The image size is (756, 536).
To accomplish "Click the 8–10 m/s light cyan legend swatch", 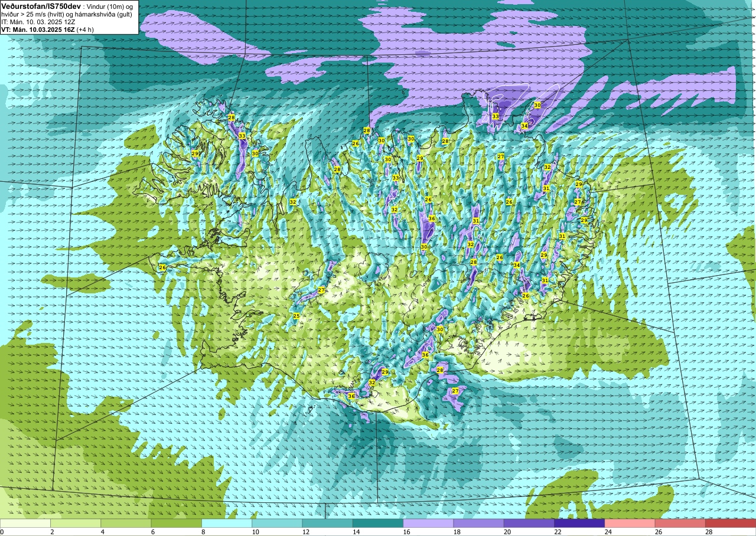I will 227,523.
